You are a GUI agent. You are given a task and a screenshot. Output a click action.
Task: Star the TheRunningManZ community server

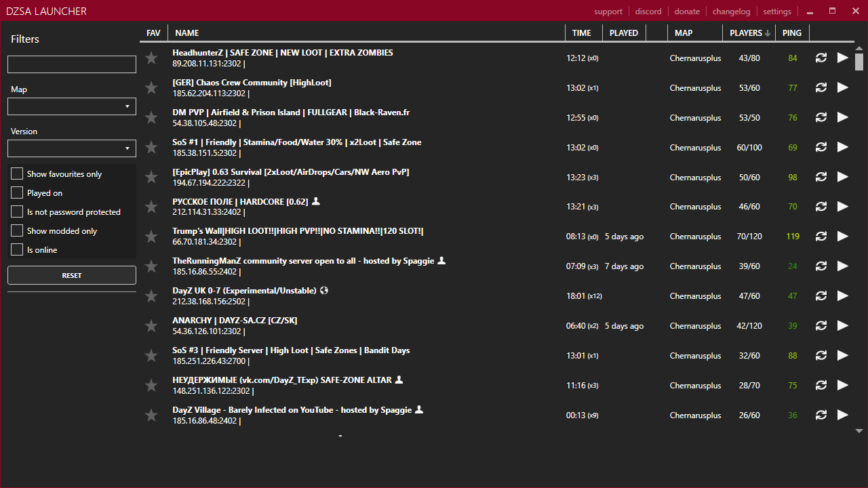tap(151, 266)
